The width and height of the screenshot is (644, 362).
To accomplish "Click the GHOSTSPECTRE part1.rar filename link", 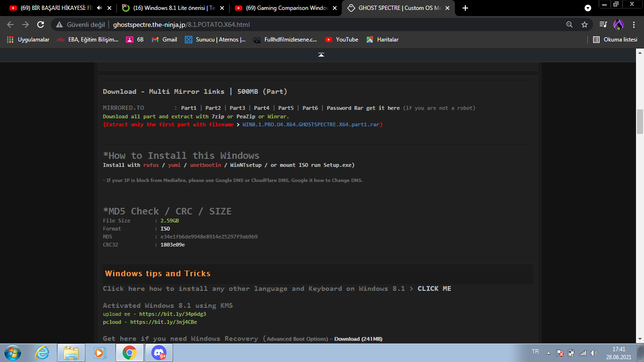I will pos(311,124).
